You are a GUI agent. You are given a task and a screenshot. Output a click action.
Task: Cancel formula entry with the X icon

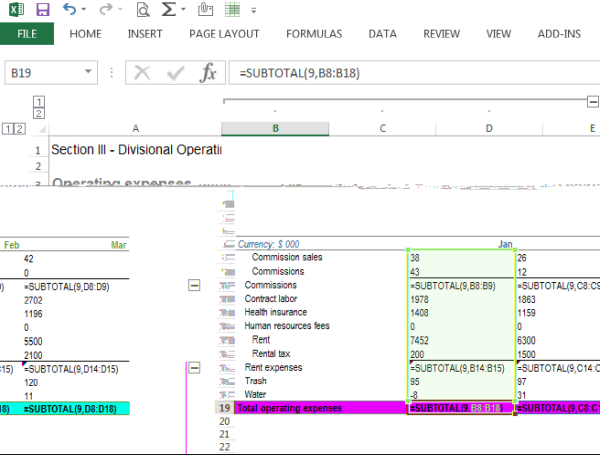click(x=142, y=73)
